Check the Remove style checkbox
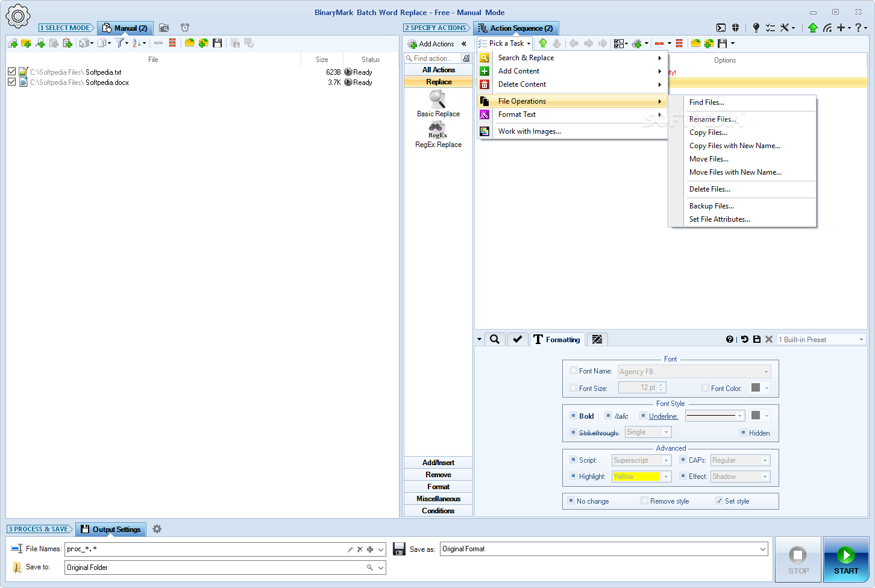Viewport: 875px width, 588px height. (644, 501)
